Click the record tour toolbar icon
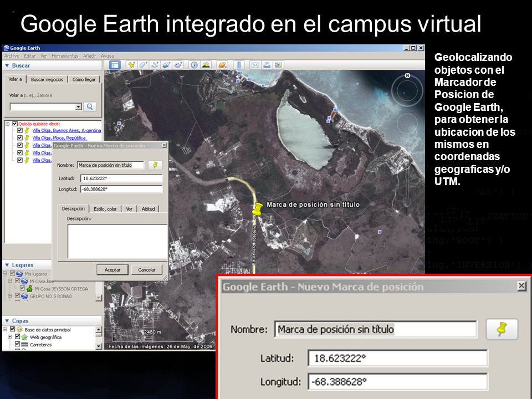532x399 pixels. point(178,65)
